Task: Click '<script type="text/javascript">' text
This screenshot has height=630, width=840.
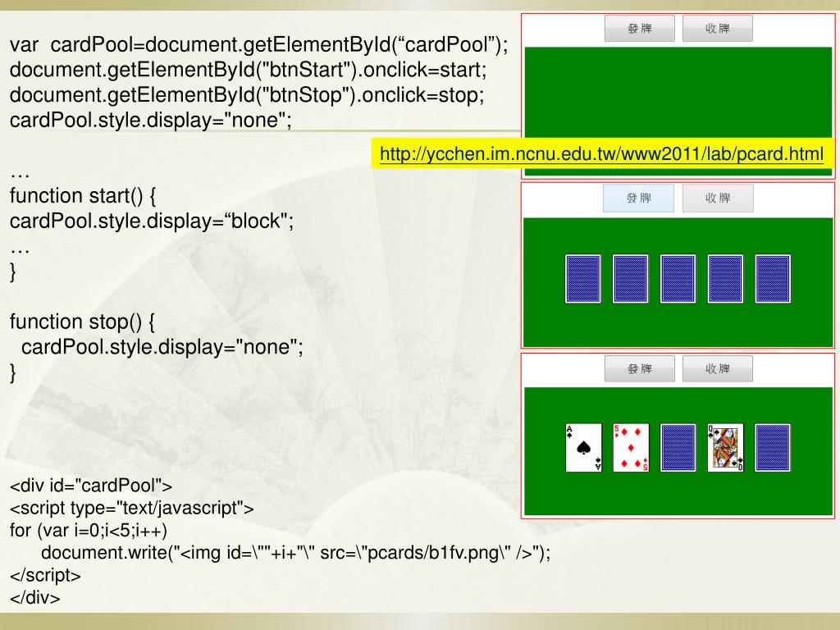Action: point(132,508)
